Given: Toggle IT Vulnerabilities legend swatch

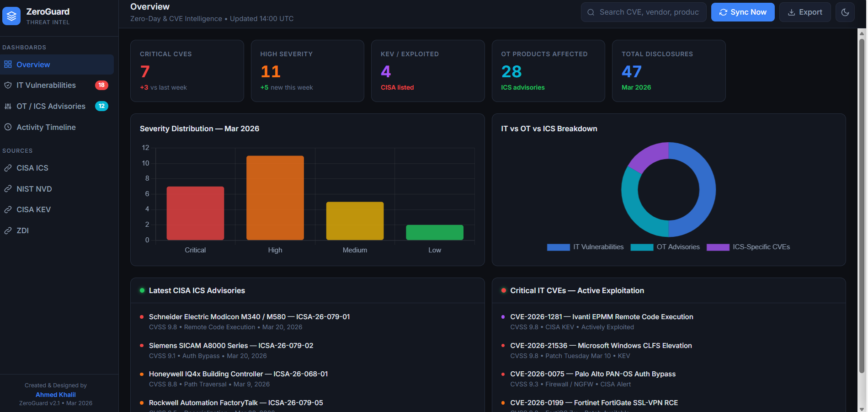Looking at the screenshot, I should [559, 247].
